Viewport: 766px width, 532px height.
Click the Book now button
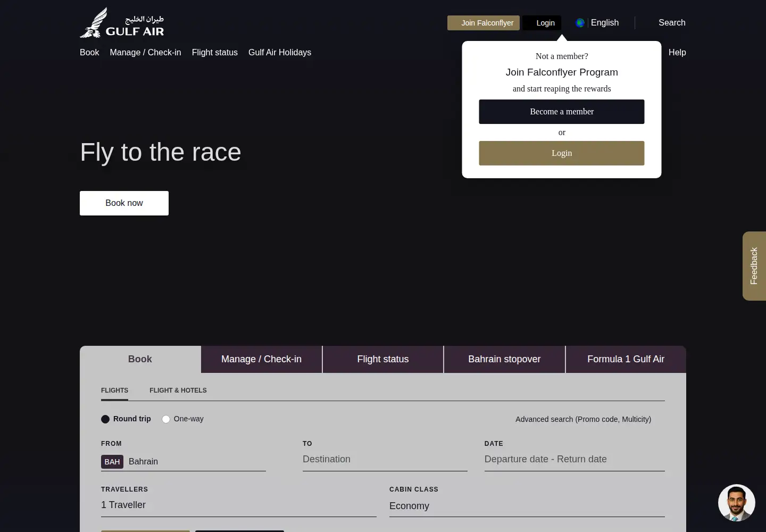point(124,203)
